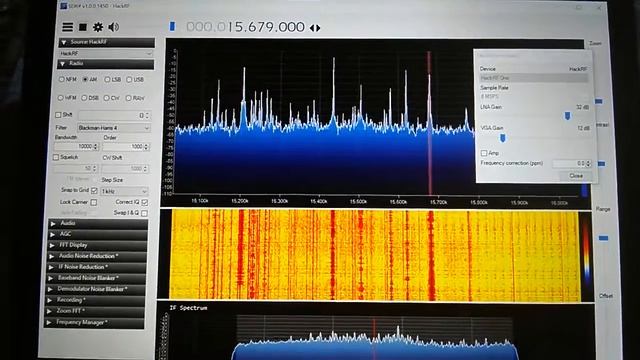Open the 1 kHz step size dropdown
Screen dimensions: 640x360
click(124, 191)
